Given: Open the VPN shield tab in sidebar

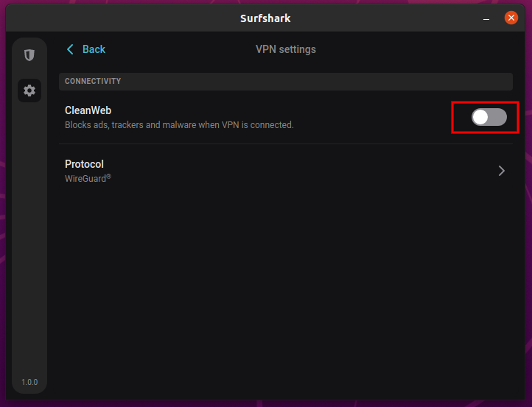Looking at the screenshot, I should pos(29,55).
